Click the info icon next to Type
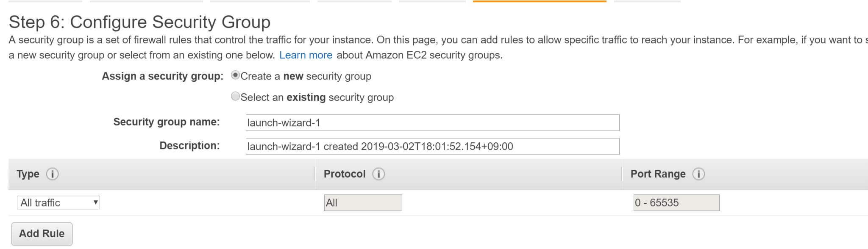This screenshot has width=868, height=249. pyautogui.click(x=52, y=174)
